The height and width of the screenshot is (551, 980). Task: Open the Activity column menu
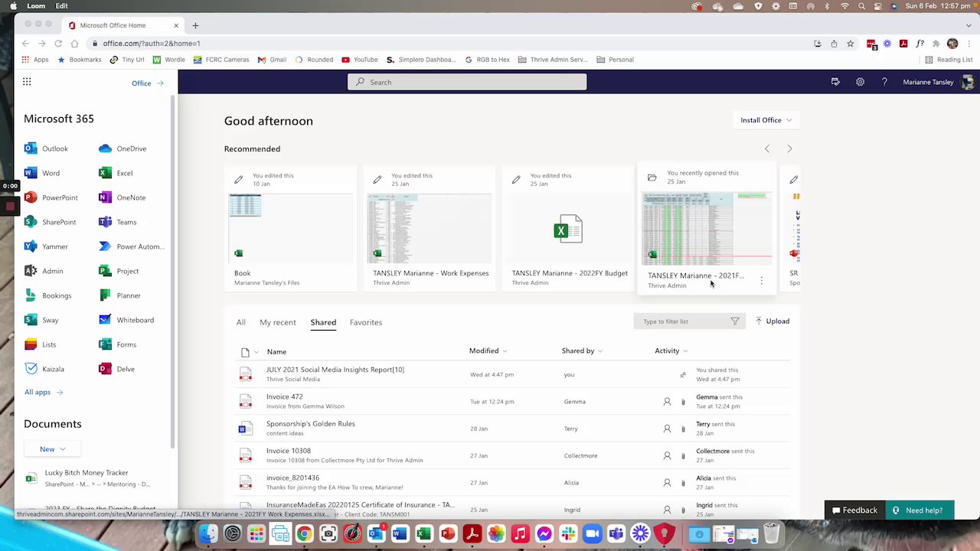coord(671,350)
